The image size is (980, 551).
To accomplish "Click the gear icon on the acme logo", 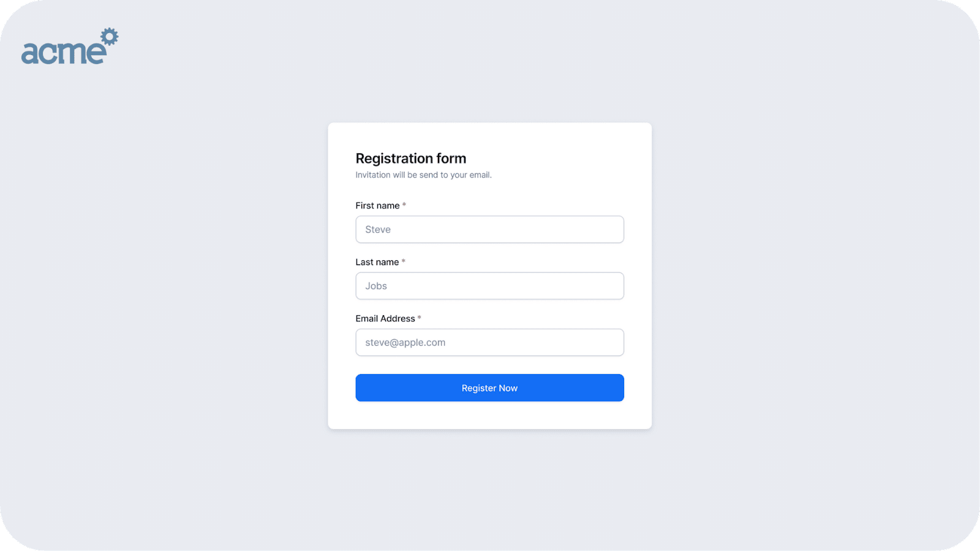I will coord(110,37).
